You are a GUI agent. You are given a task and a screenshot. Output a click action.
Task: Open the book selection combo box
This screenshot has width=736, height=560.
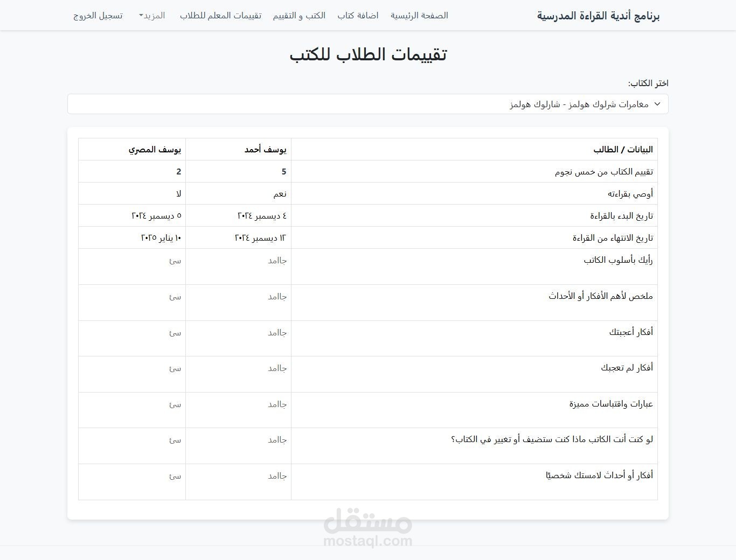[x=368, y=104]
